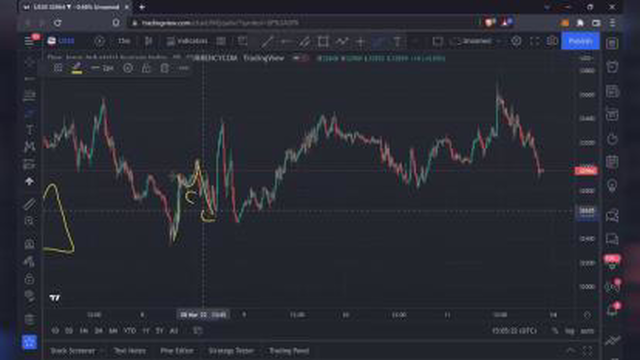Select the rectangle favorite drawing tool
Image resolution: width=640 pixels, height=360 pixels.
pyautogui.click(x=323, y=41)
